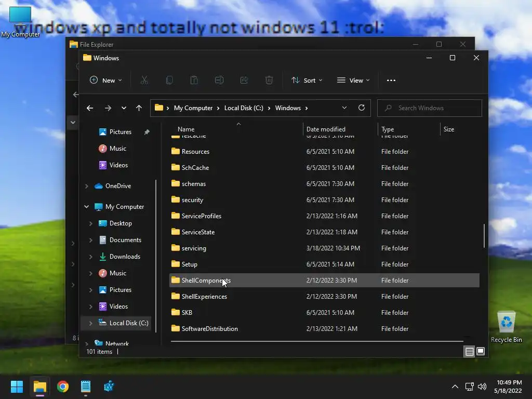Go forward with the Forward arrow
The height and width of the screenshot is (399, 532).
[108, 108]
